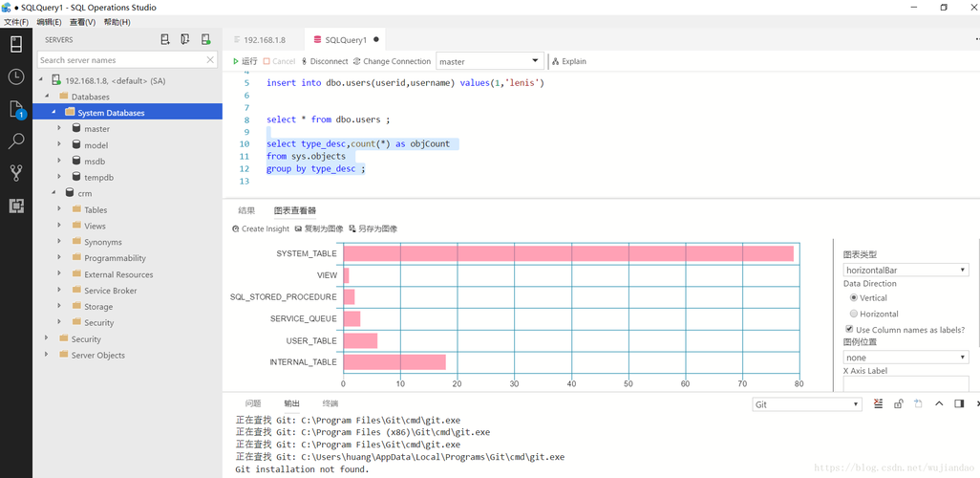980x478 pixels.
Task: Open the Servers view in the activity bar
Action: [x=16, y=44]
